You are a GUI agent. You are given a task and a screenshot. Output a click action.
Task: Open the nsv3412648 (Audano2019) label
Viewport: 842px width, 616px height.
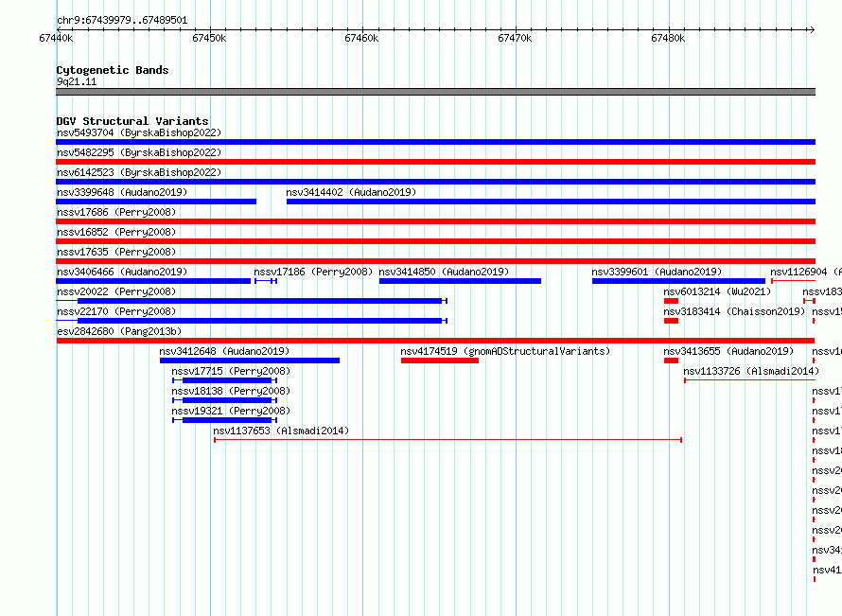(224, 351)
